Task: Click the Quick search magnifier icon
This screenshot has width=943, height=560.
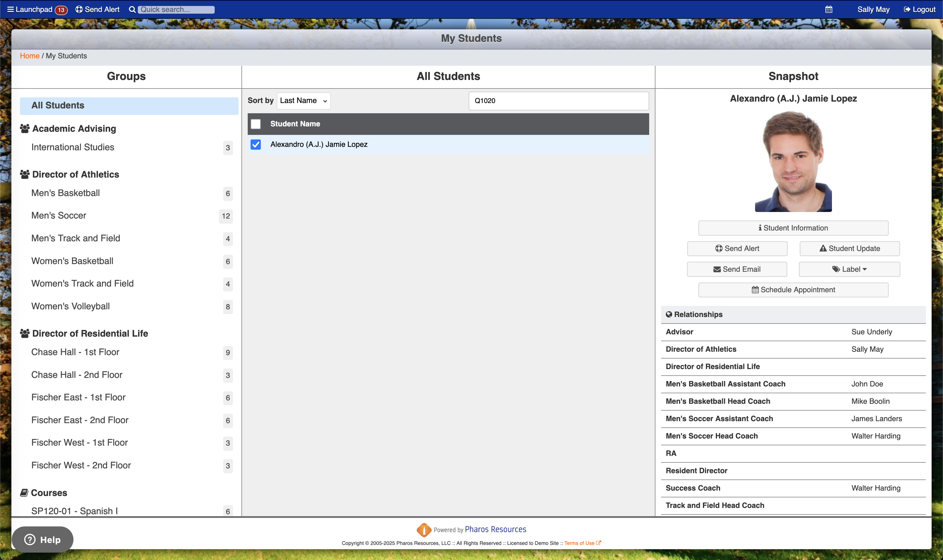Action: coord(132,9)
